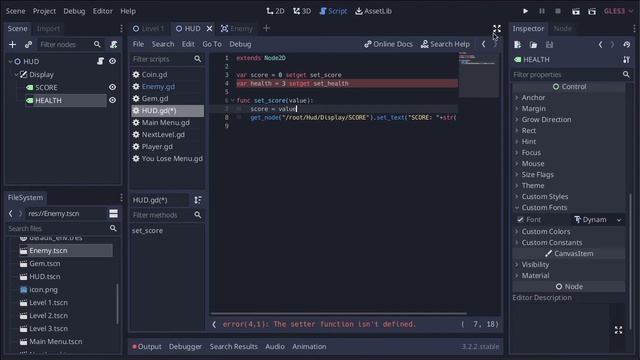Load a resource in Inspector

coord(533,44)
